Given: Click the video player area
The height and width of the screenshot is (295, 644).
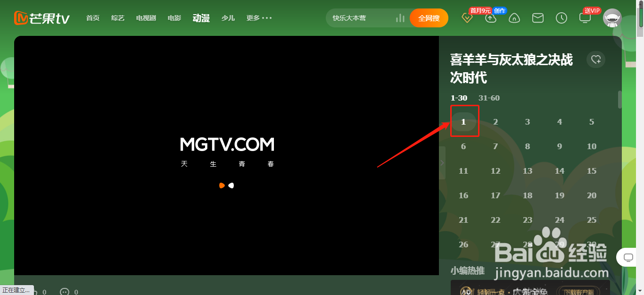Looking at the screenshot, I should point(226,155).
